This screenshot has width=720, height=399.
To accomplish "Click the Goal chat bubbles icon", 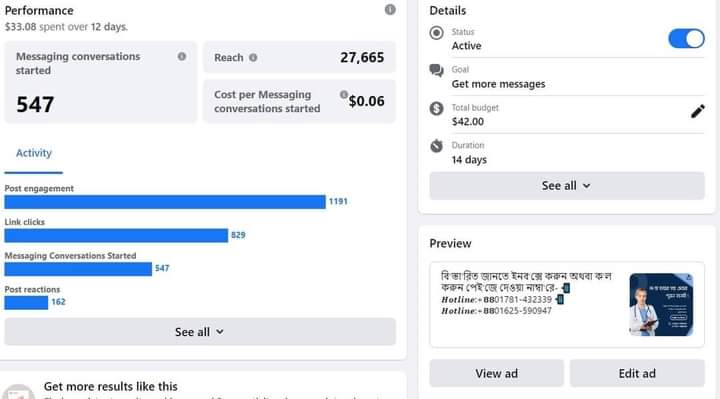I will 436,70.
